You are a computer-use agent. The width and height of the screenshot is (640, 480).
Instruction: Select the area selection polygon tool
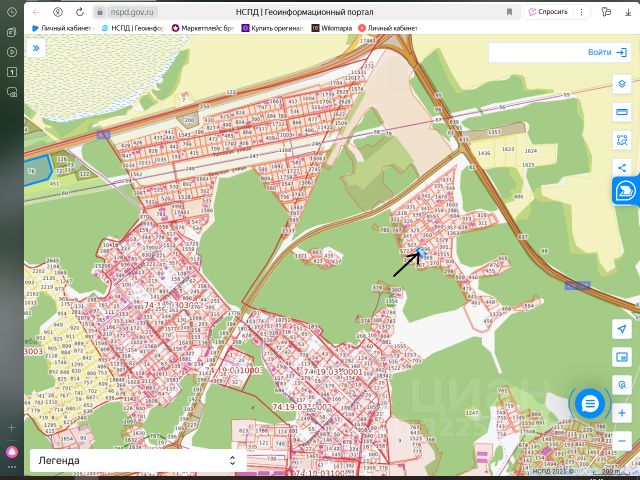[x=622, y=140]
